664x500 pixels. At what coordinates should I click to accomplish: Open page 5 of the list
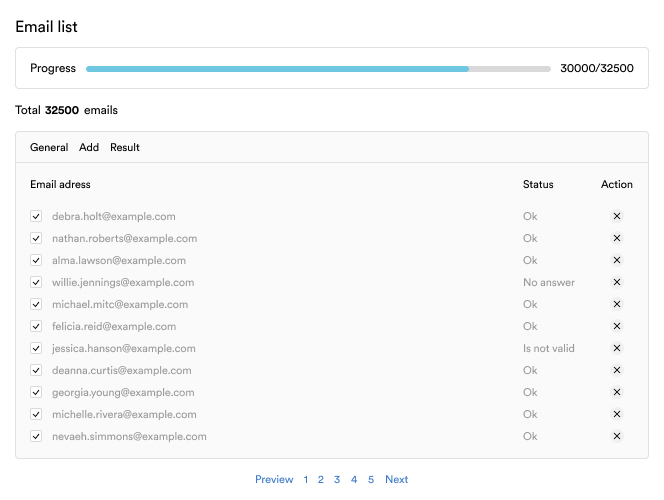(370, 480)
